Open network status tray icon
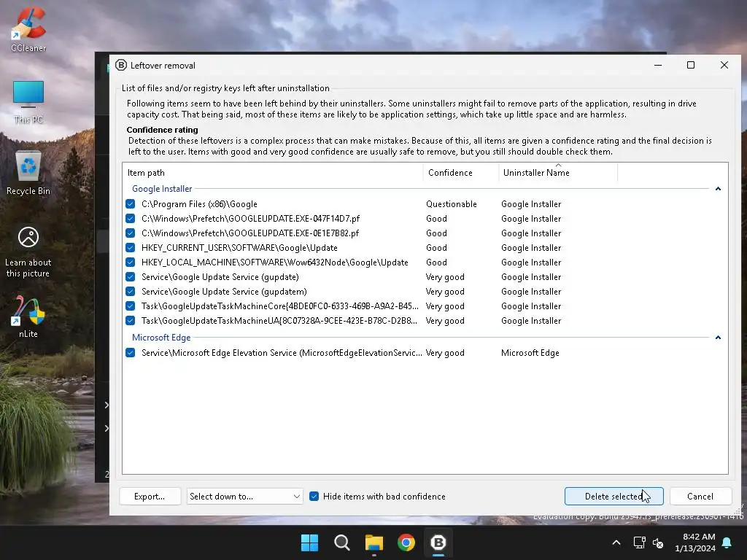 (639, 542)
